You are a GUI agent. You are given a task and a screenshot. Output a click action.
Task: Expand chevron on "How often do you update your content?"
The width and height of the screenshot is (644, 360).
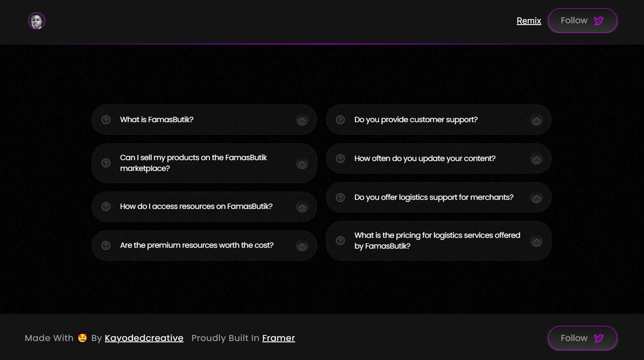click(537, 158)
